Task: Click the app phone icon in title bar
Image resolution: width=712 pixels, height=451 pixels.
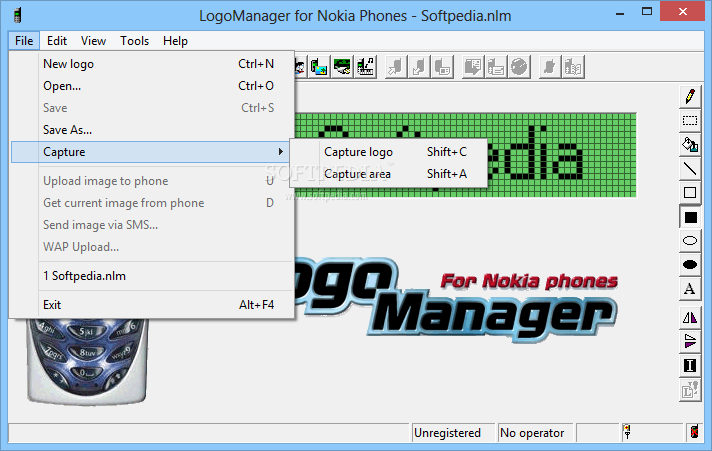Action: tap(17, 15)
